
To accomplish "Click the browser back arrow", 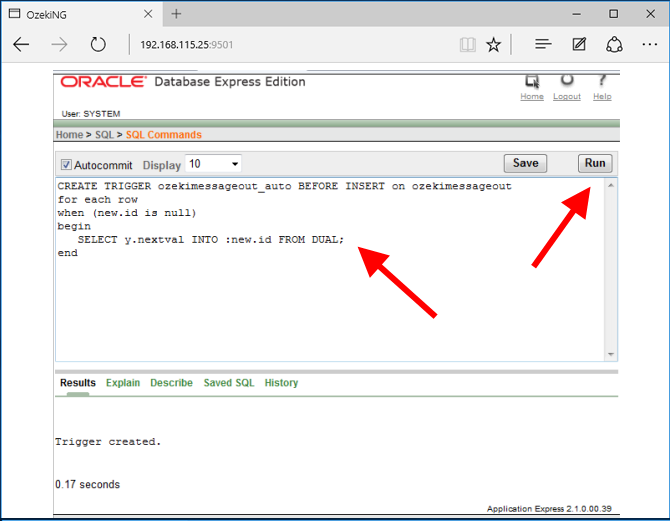I will [x=21, y=44].
